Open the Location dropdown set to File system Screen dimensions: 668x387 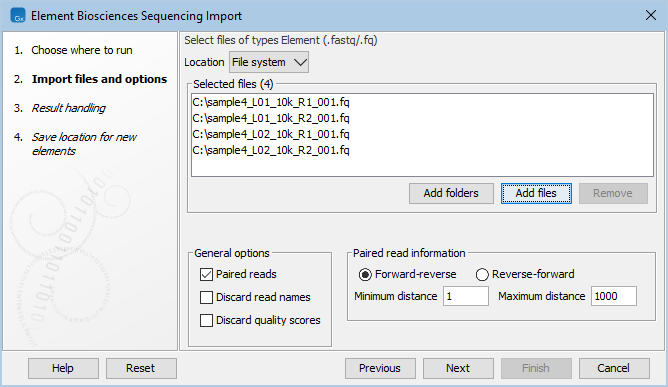coord(269,62)
